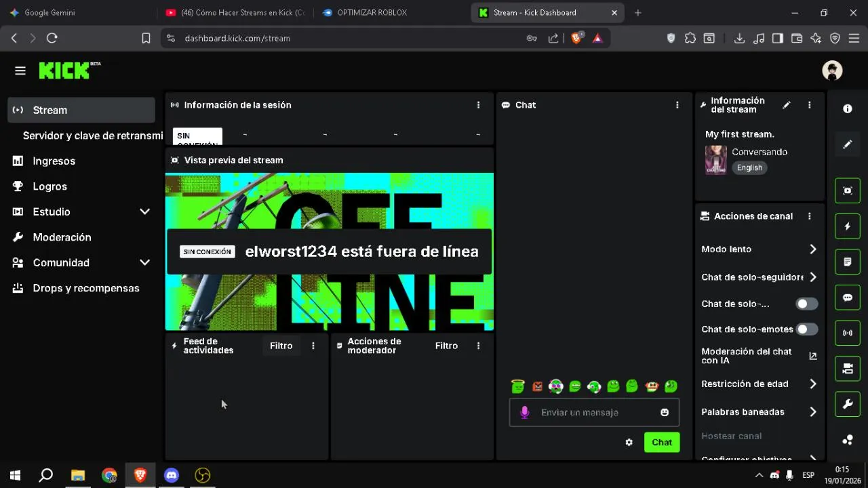Switch to Cómo Hacer Streams en Kick tab
868x488 pixels.
coord(236,12)
